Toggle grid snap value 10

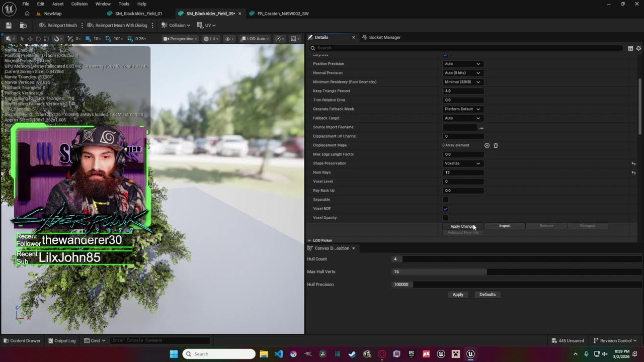tap(94, 39)
